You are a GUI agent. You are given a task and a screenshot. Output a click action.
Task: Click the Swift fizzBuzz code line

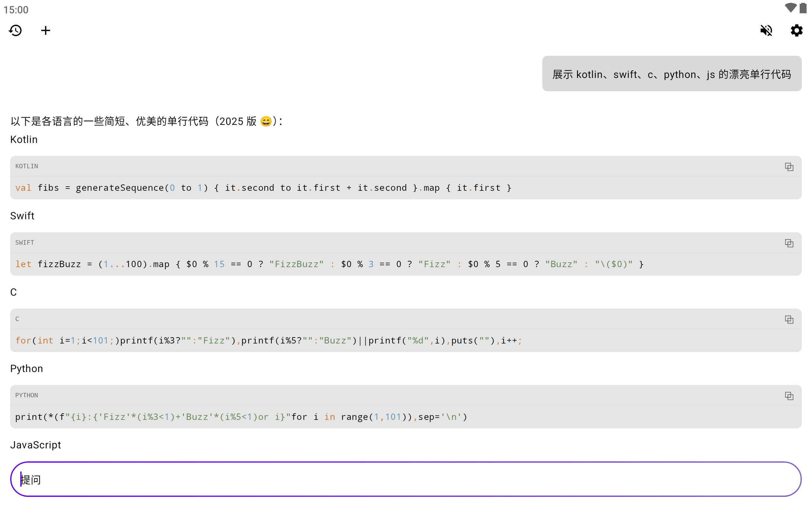[329, 264]
